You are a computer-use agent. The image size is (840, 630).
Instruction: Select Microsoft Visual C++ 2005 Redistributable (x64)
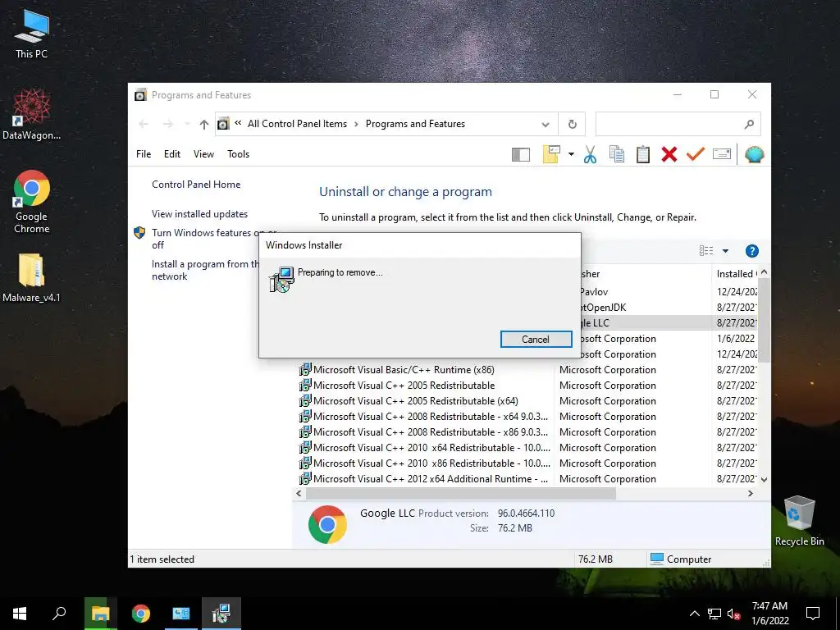tap(415, 400)
